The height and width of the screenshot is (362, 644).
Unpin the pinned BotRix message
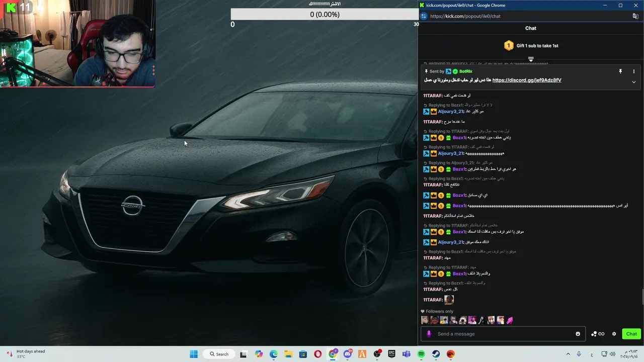pyautogui.click(x=620, y=71)
